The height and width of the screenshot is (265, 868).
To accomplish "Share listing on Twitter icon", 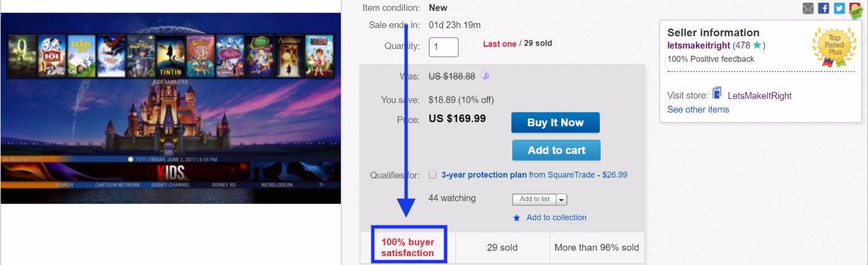I will (839, 8).
